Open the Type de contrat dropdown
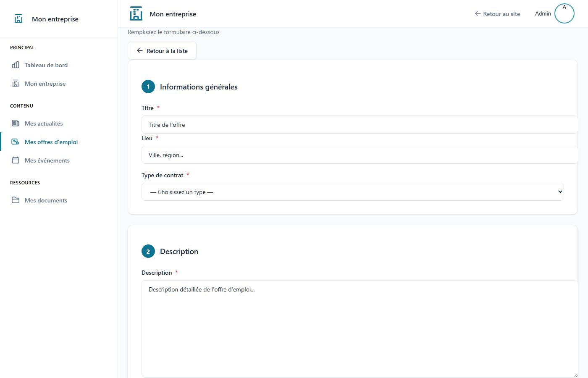Image resolution: width=588 pixels, height=378 pixels. (352, 192)
